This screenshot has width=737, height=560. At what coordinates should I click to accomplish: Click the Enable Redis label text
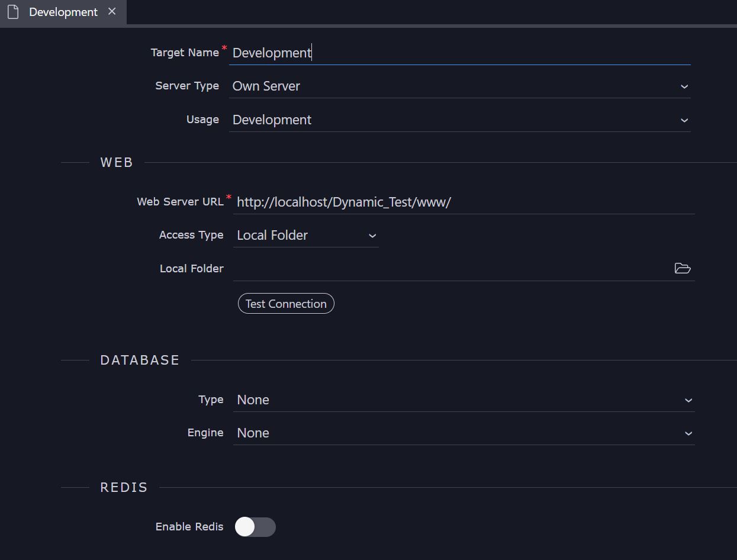point(189,527)
